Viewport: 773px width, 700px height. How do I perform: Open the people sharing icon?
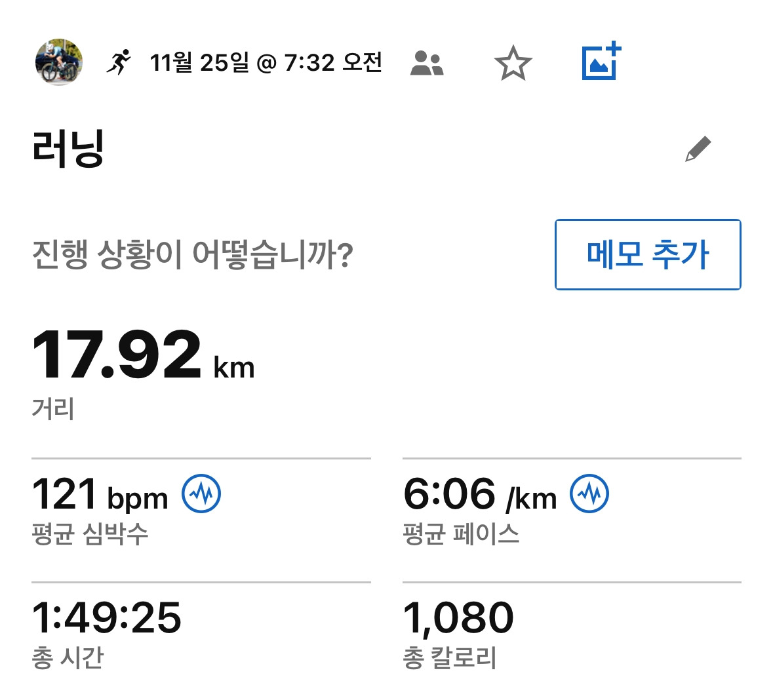(427, 63)
